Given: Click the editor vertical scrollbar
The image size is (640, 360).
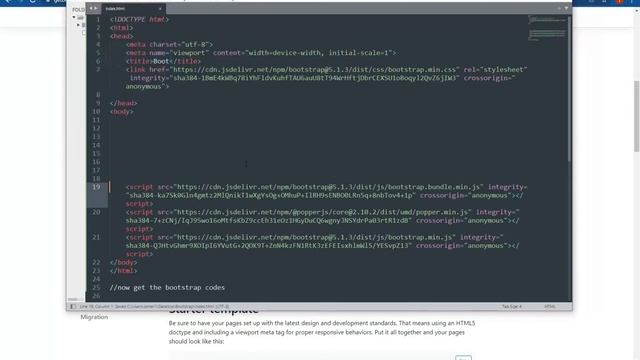Looking at the screenshot, I should pos(569,88).
